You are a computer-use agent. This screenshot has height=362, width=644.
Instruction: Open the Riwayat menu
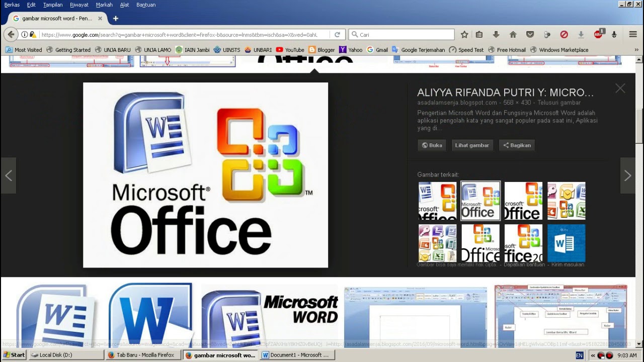(x=79, y=5)
